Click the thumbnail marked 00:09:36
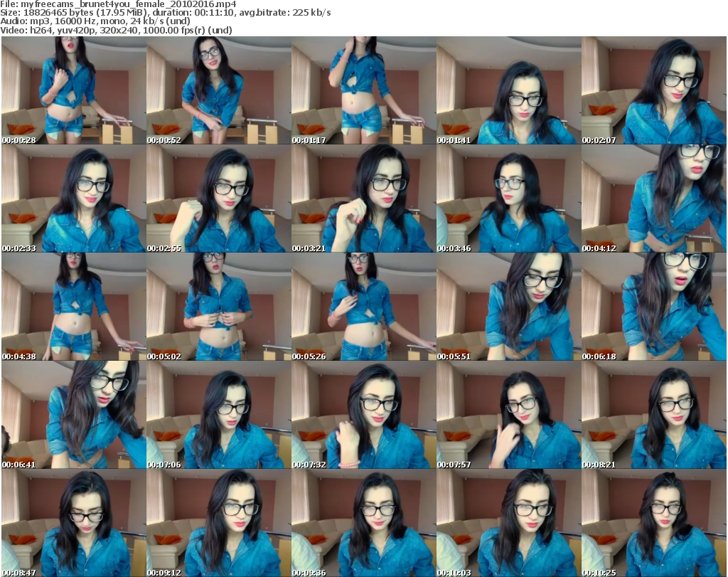 click(363, 523)
